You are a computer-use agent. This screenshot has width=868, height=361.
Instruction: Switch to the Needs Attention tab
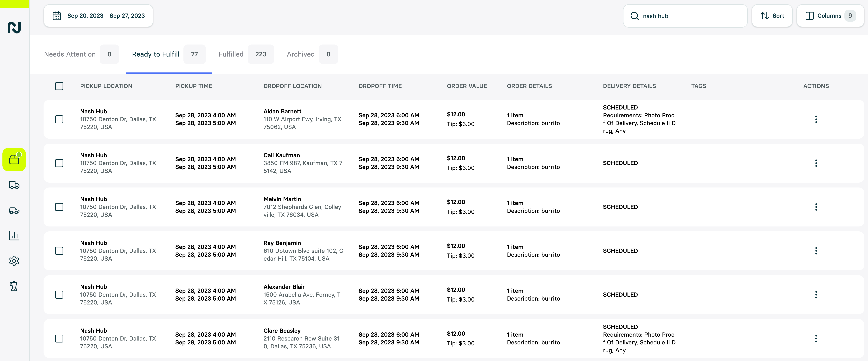click(x=82, y=54)
